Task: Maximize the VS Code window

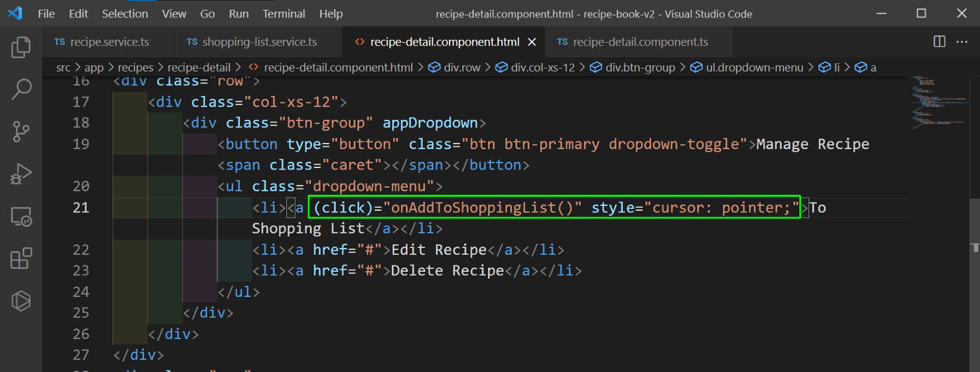Action: tap(921, 13)
